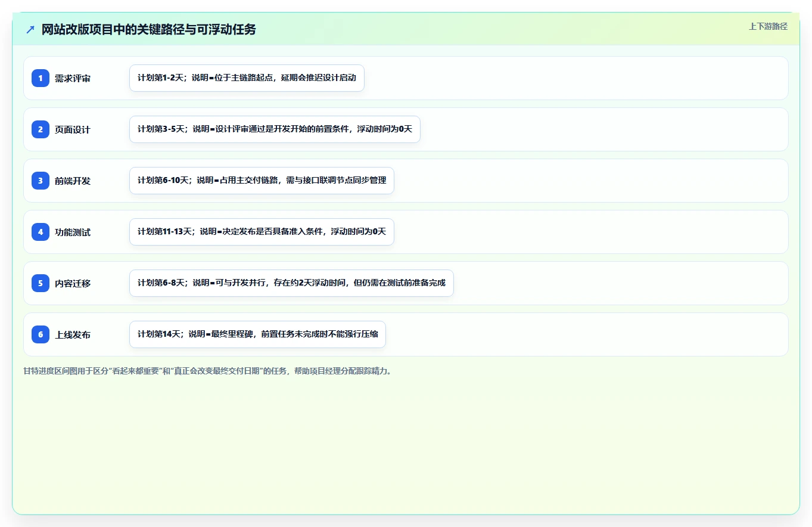Click the 前端开发 task name
This screenshot has height=527, width=812.
click(x=73, y=181)
